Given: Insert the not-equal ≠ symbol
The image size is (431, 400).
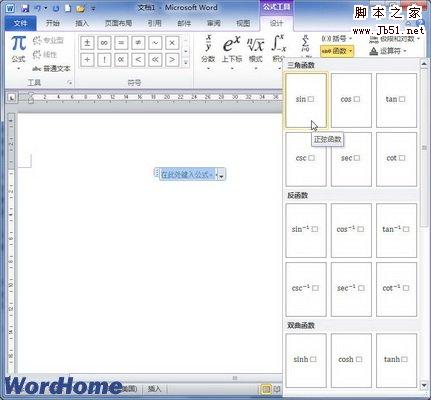Looking at the screenshot, I should (138, 43).
